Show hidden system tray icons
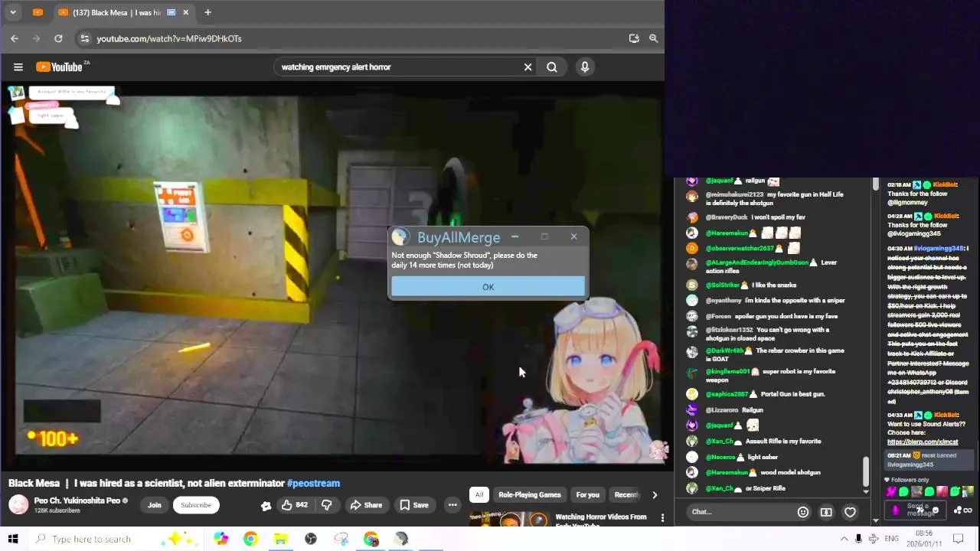980x551 pixels. 844,539
